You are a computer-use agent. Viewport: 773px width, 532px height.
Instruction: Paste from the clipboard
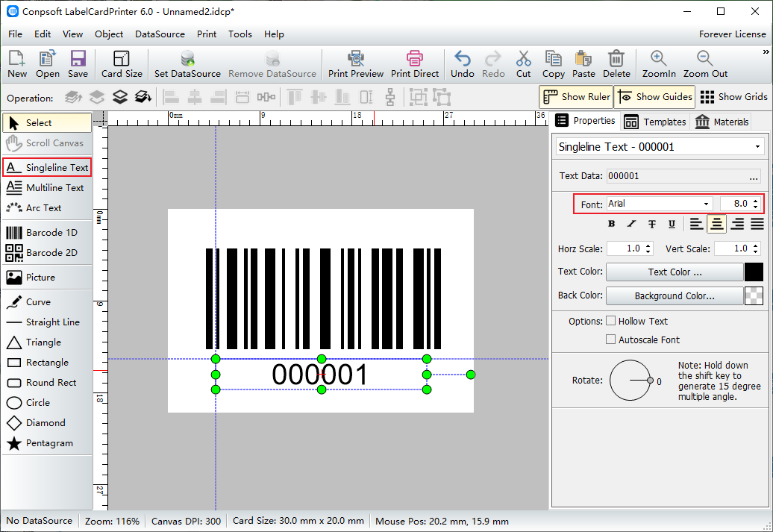tap(583, 64)
